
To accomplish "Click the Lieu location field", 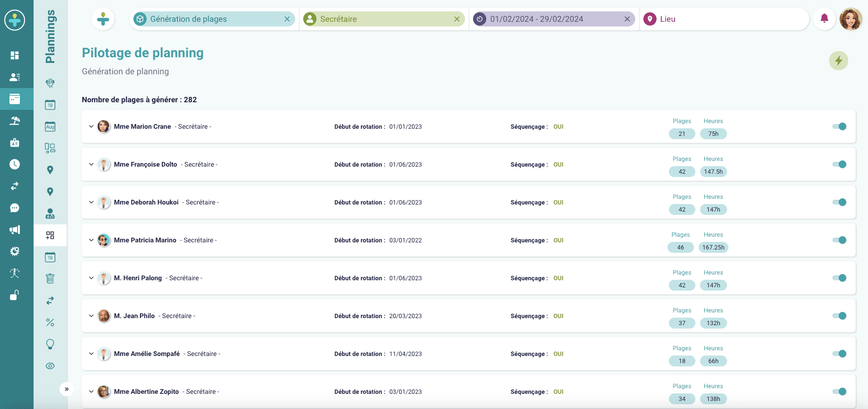I will 724,19.
